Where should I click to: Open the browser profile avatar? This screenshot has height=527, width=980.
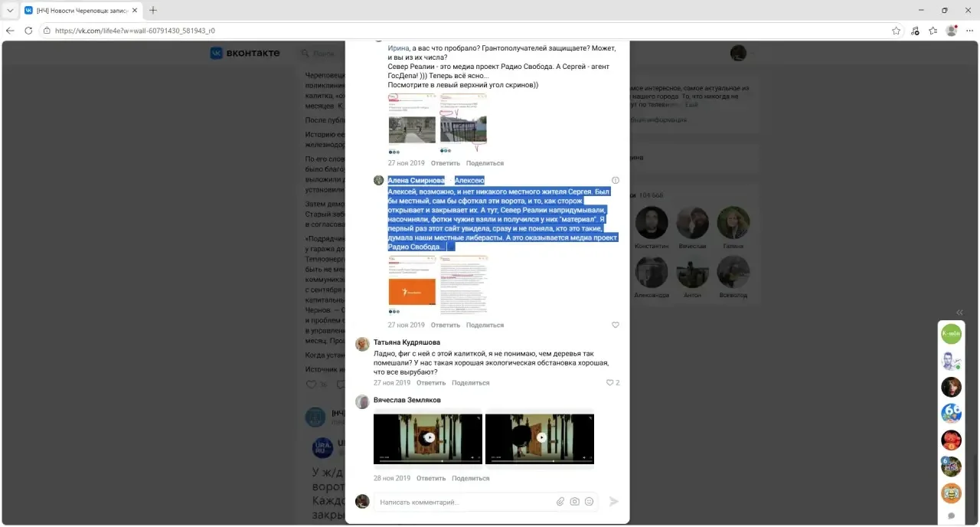(x=952, y=31)
